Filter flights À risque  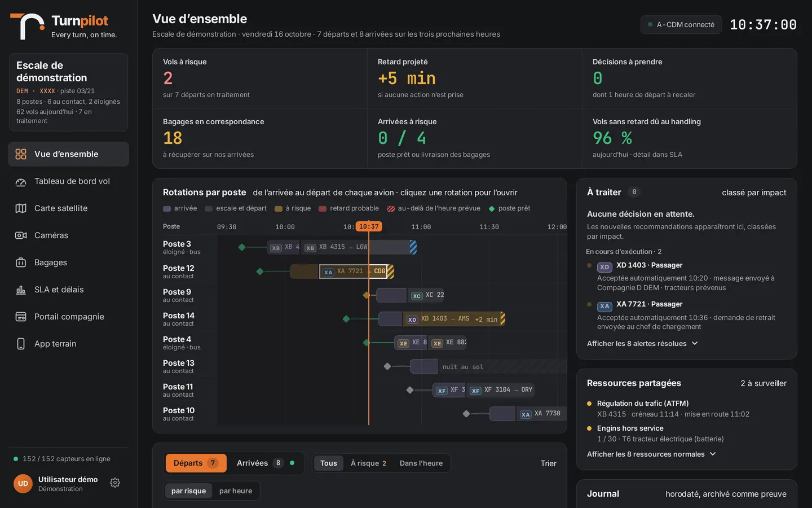click(368, 463)
